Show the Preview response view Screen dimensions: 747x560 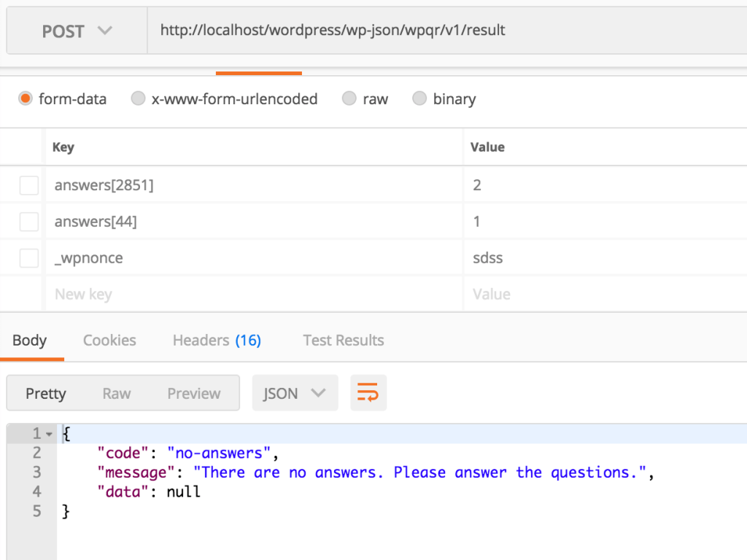pos(194,393)
